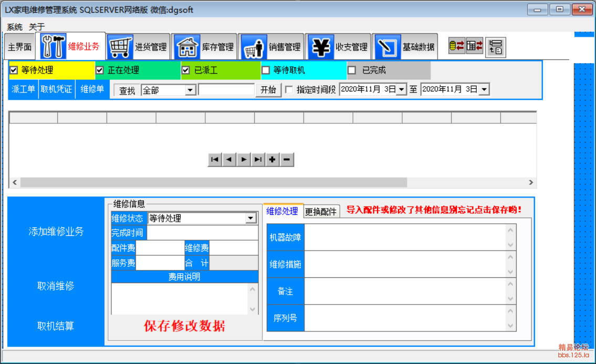Image resolution: width=596 pixels, height=364 pixels.
Task: Click 保存修改数据 to save changes
Action: (x=184, y=326)
